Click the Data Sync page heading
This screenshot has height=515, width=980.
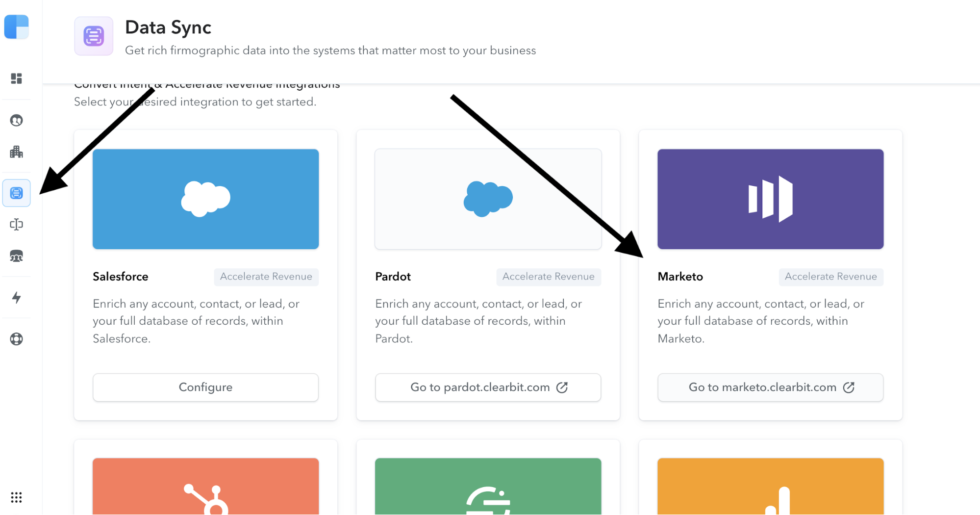[x=168, y=27]
